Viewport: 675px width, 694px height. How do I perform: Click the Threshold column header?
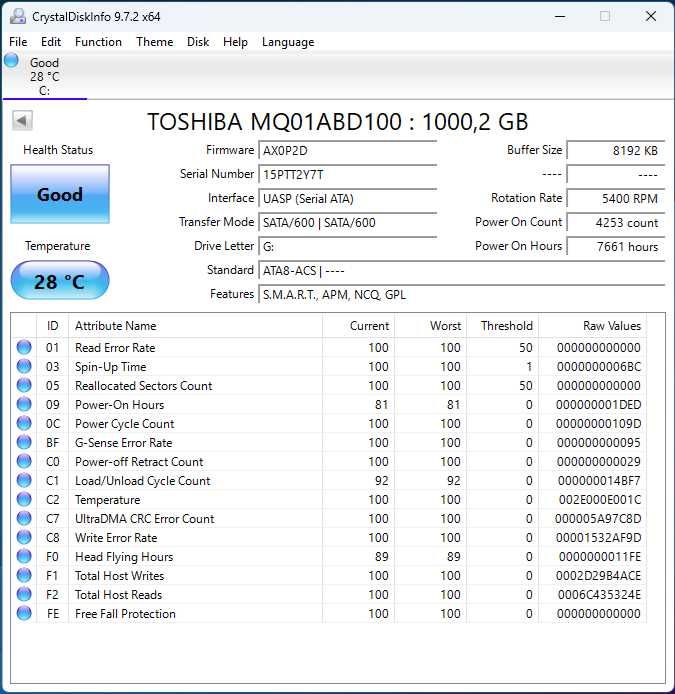(502, 326)
